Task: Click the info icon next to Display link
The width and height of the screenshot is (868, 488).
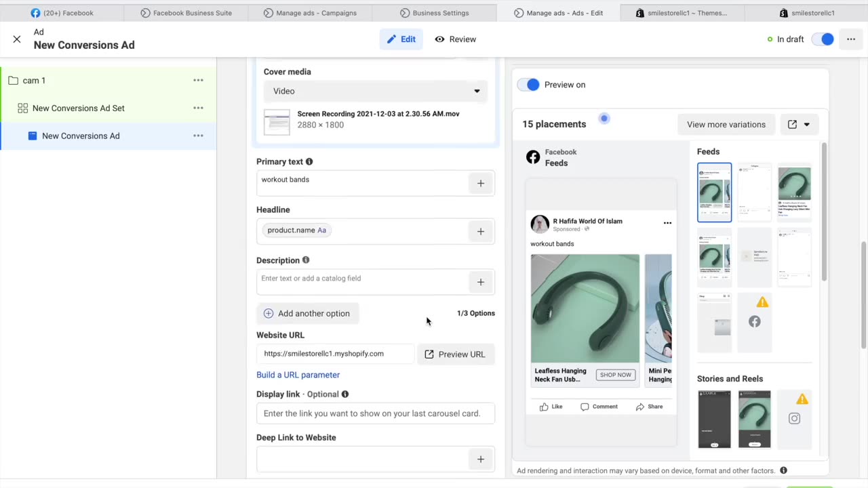Action: click(345, 394)
